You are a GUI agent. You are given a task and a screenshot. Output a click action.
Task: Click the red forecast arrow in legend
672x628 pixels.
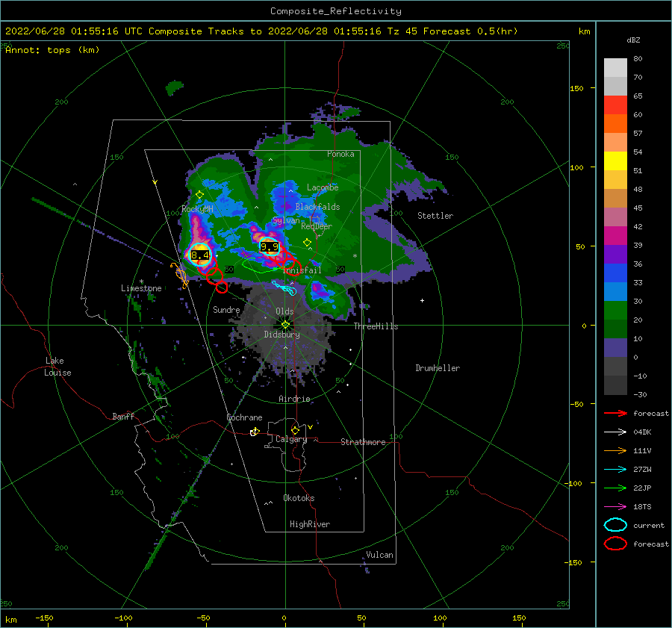click(x=615, y=413)
